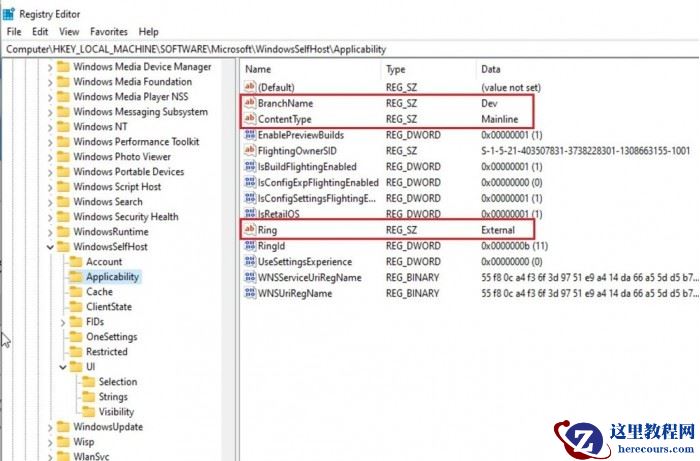Expand the Windows Media Foundation key
The image size is (700, 461).
tap(50, 82)
